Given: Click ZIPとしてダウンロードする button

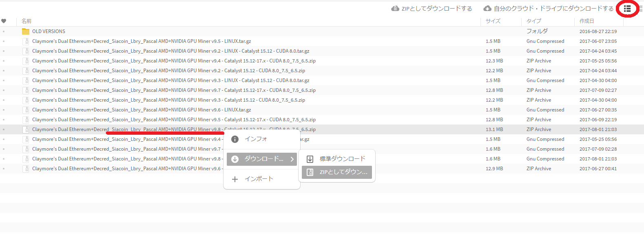Looking at the screenshot, I should click(432, 9).
